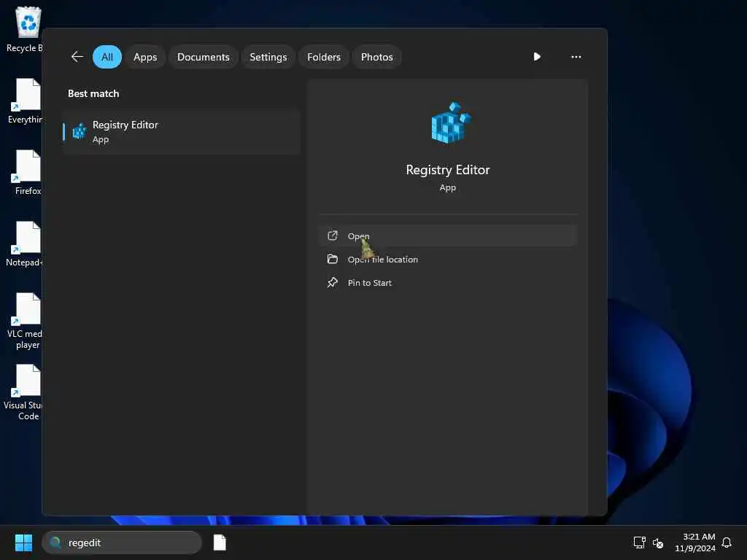Select the Visual Studio Code shortcut
747x560 pixels.
coord(24,392)
